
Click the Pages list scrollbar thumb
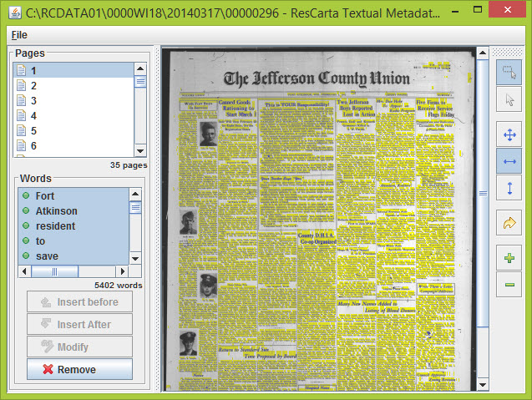[x=140, y=82]
